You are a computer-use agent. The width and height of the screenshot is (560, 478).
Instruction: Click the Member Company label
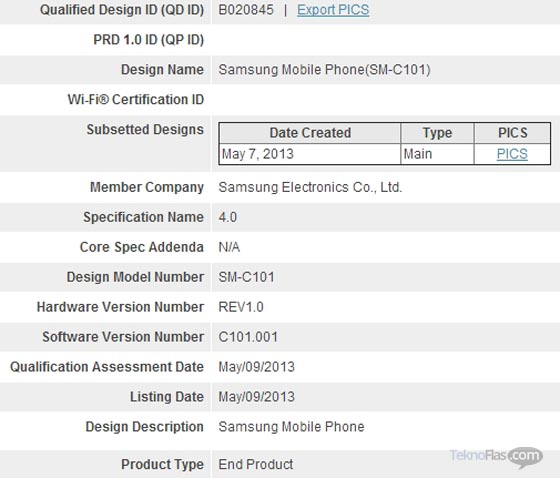147,187
